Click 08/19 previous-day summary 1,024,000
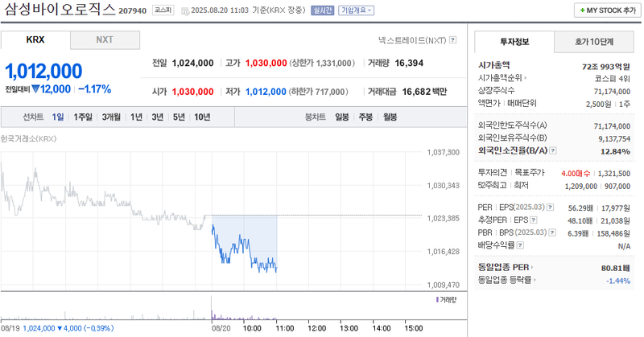The width and height of the screenshot is (644, 337). pos(39,328)
